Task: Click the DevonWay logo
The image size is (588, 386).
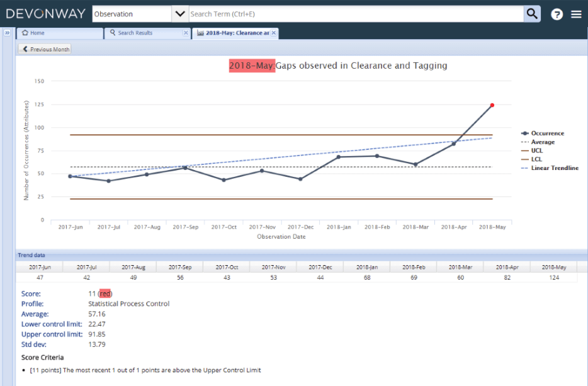Action: 45,14
